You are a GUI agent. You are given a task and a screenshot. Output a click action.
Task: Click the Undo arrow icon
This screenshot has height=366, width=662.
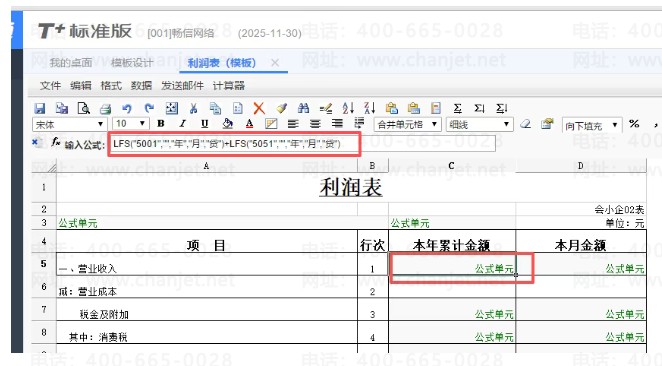pos(127,109)
